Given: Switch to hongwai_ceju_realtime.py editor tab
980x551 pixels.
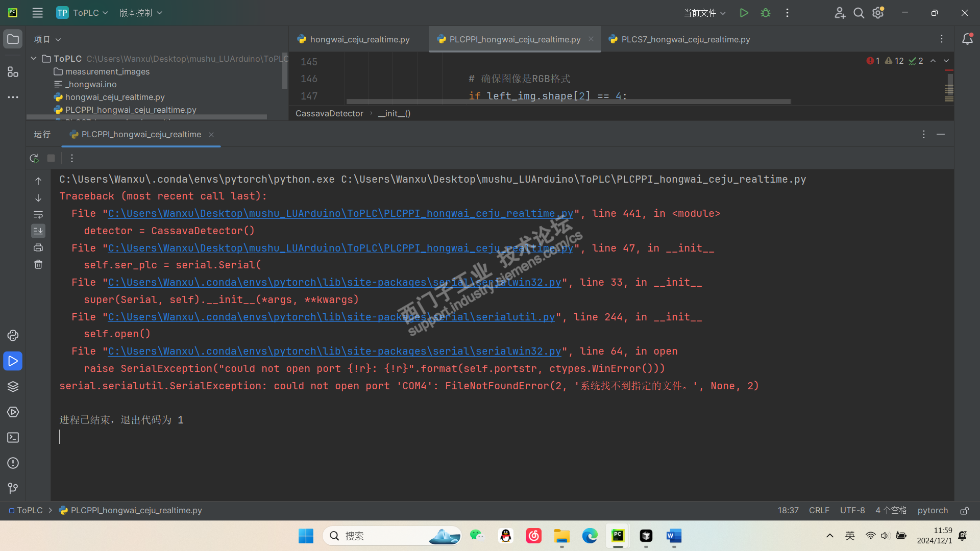Looking at the screenshot, I should 359,39.
